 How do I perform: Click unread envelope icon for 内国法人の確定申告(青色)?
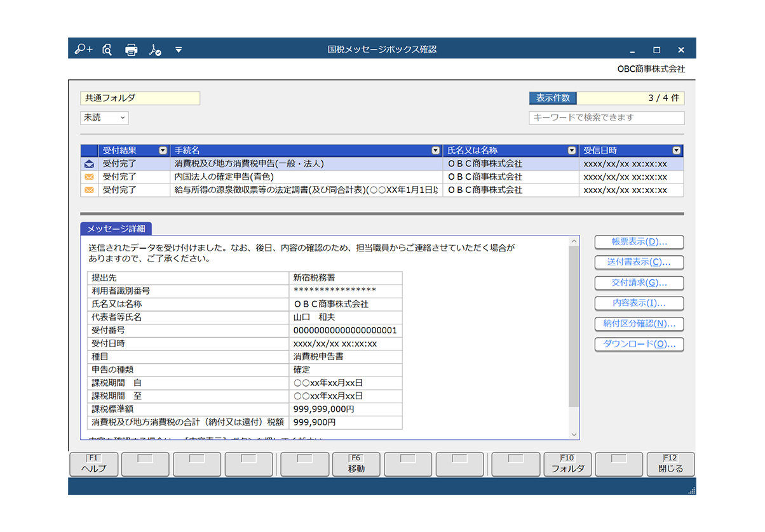tap(89, 177)
